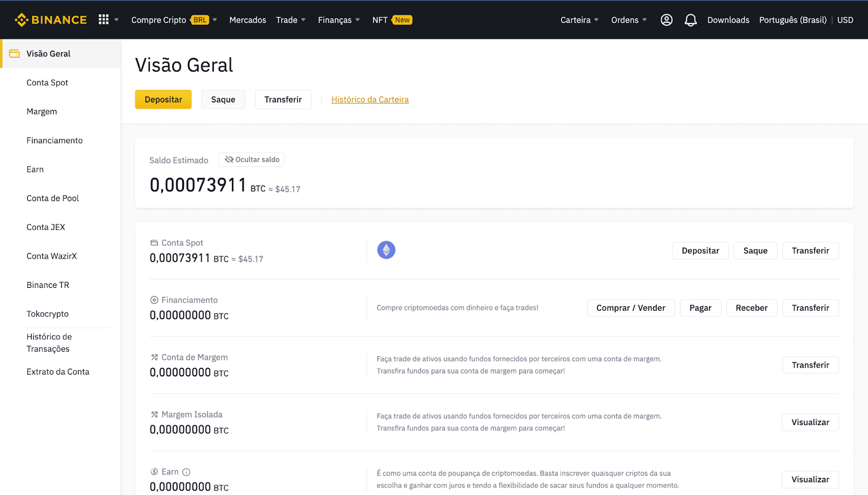Click the Conta de Margem percent icon
This screenshot has height=495, width=868.
tap(154, 357)
